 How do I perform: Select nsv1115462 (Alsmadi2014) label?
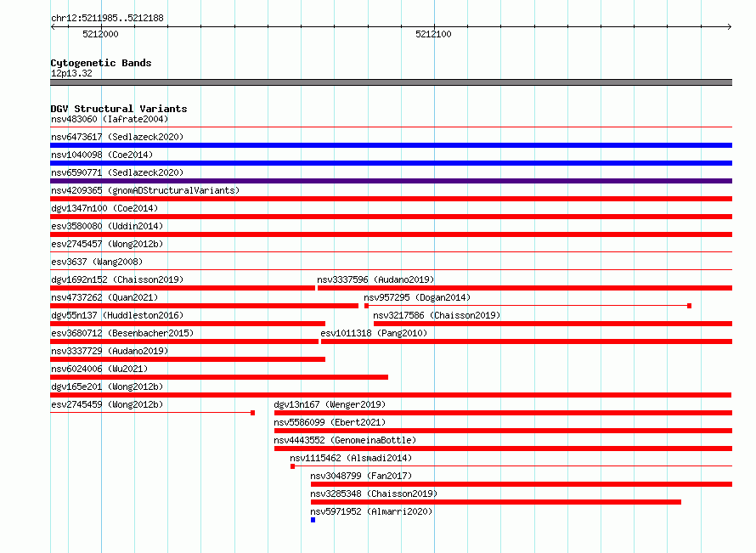[x=351, y=458]
